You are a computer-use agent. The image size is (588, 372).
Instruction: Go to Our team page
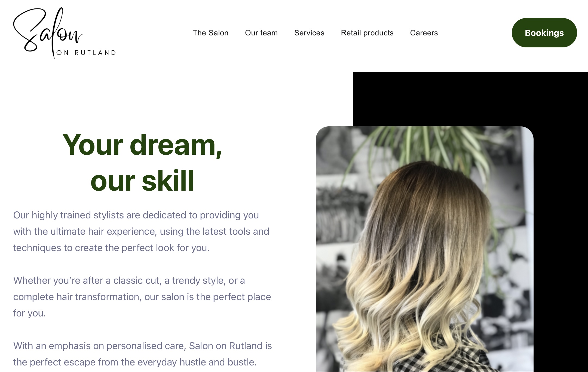[261, 33]
